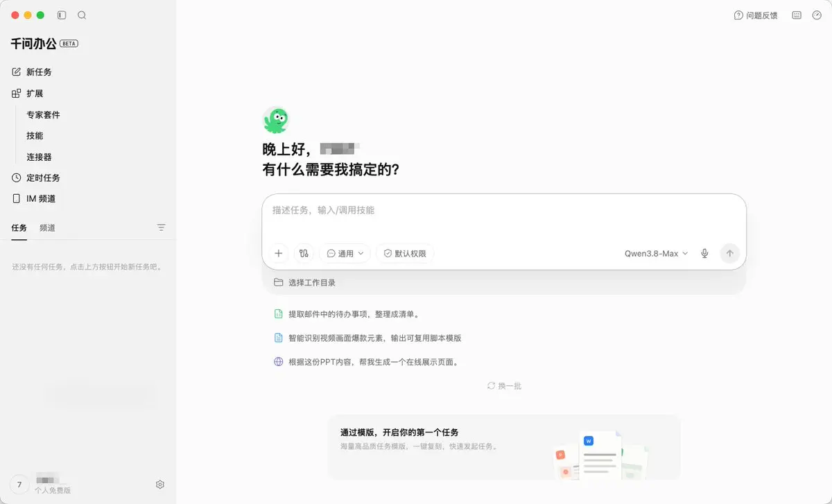
Task: Click the 个人免费版 plan label
Action: tap(53, 491)
